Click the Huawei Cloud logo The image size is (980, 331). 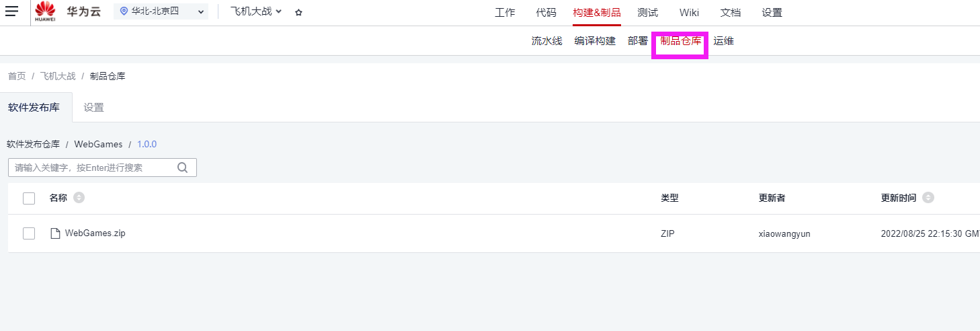click(46, 11)
